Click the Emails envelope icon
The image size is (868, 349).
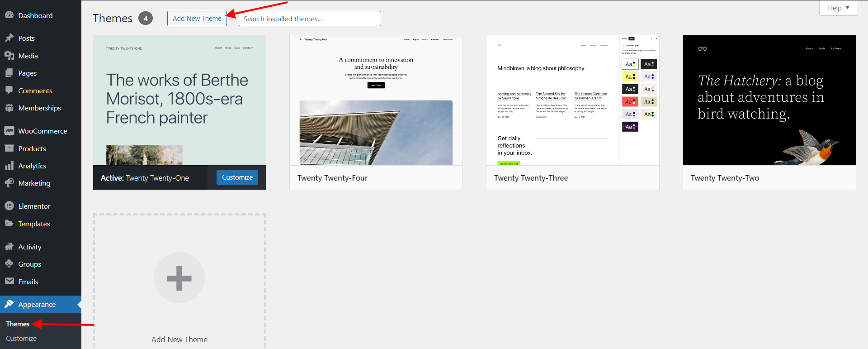9,282
